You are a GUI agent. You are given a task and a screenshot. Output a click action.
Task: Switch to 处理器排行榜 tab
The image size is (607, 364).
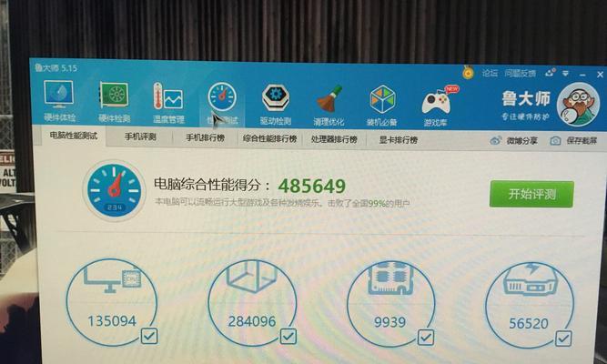click(334, 139)
